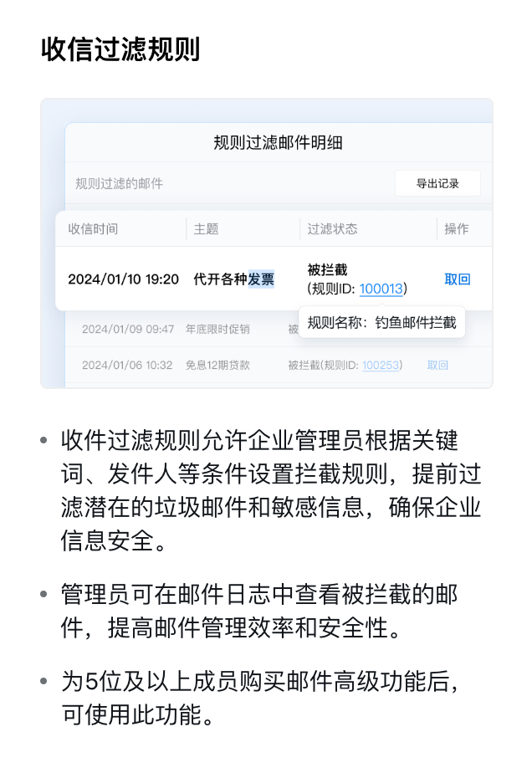532x778 pixels.
Task: Click the 规则过滤邮件明细 dialog title
Action: pos(278,143)
